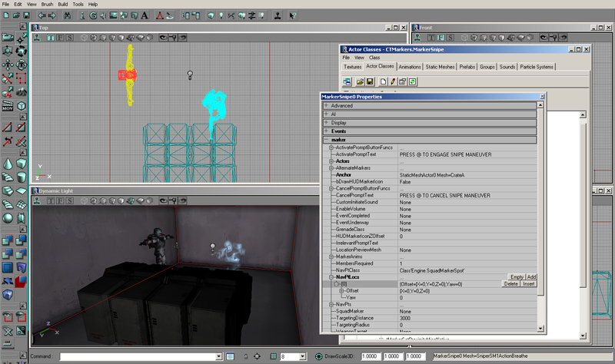The height and width of the screenshot is (364, 615).
Task: Click the Empty button for NavPtLocs
Action: pyautogui.click(x=517, y=277)
